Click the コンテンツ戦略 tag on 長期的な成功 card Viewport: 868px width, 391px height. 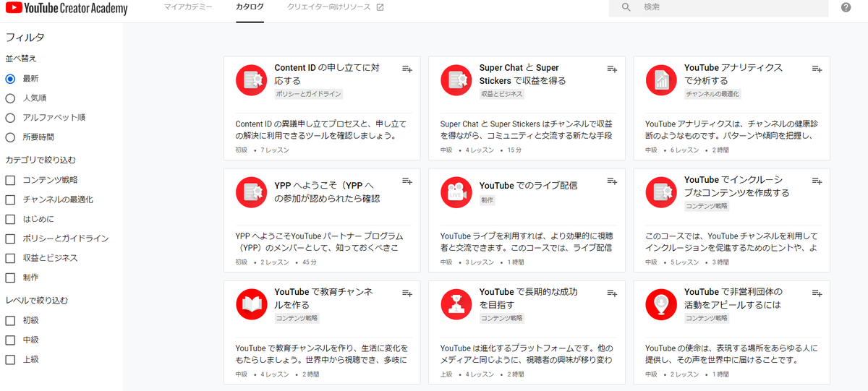[502, 318]
